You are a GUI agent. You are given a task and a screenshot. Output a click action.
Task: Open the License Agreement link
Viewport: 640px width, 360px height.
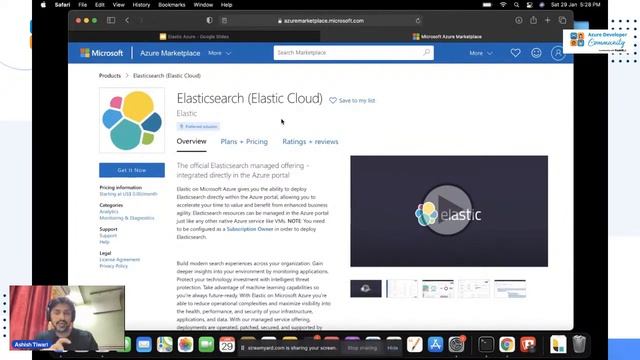click(120, 260)
